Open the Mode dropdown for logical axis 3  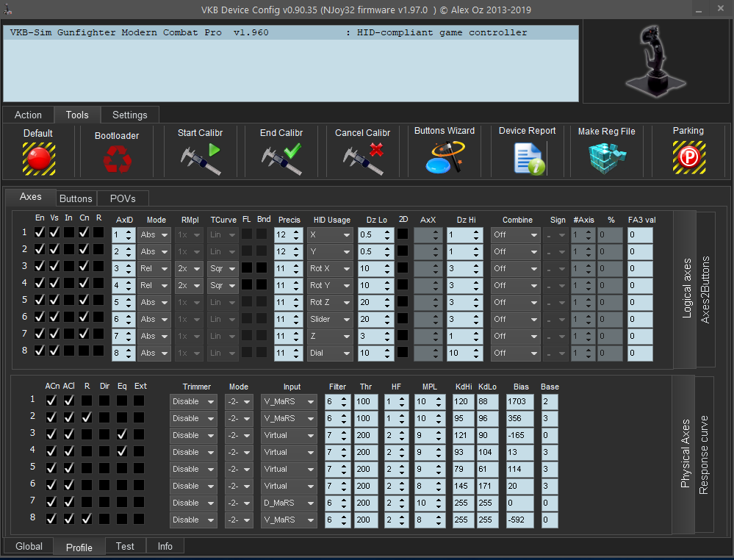coord(154,268)
